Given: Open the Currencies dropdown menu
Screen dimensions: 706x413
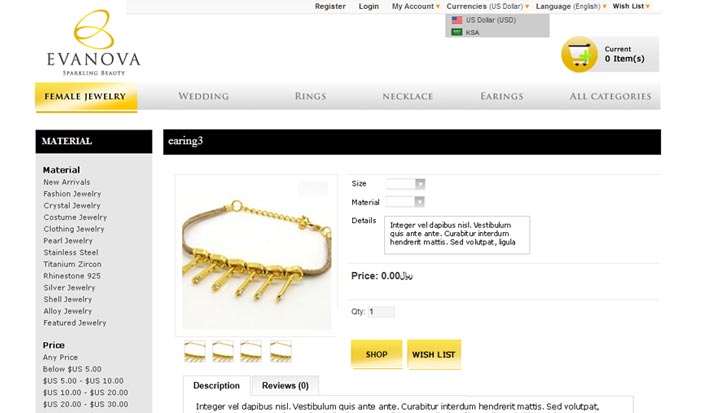Looking at the screenshot, I should [x=488, y=6].
